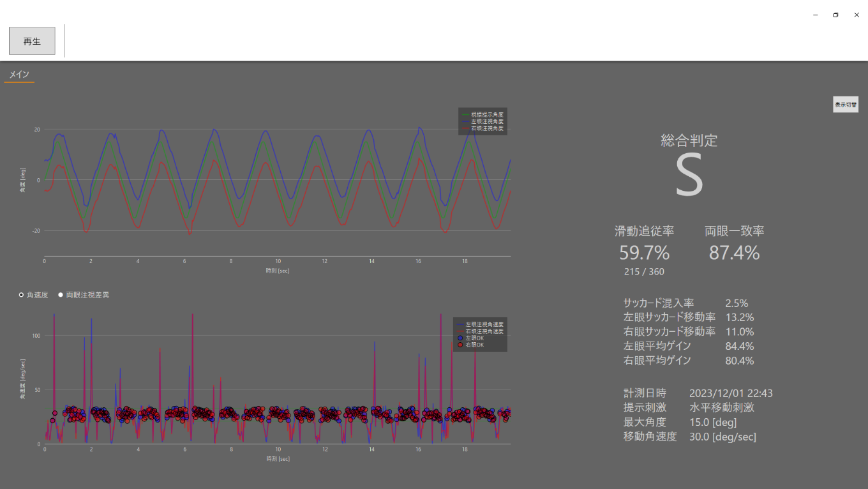
Task: Select the 角速度 radio button
Action: point(22,295)
